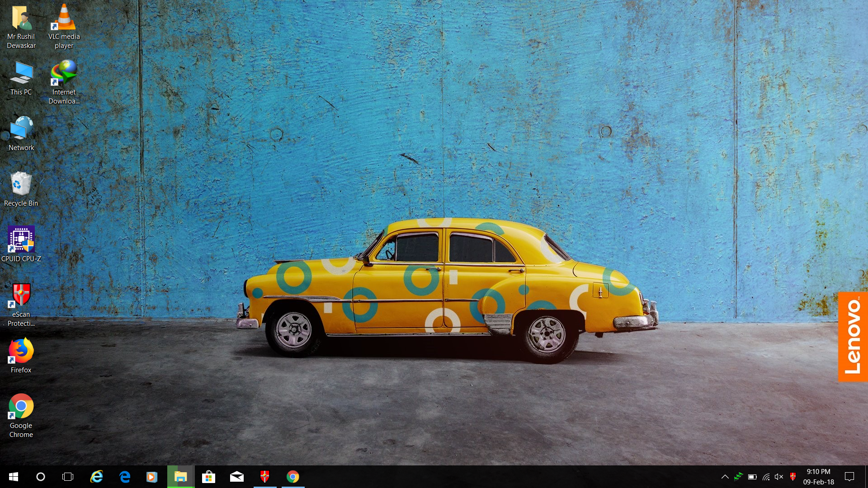Open the Wi-Fi network flyout
This screenshot has height=488, width=868.
(766, 477)
